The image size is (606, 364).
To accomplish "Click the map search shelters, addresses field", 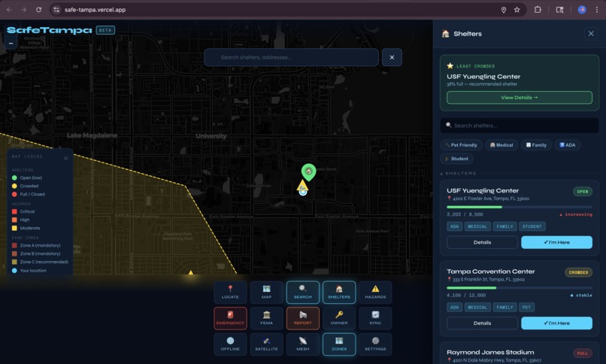I will pyautogui.click(x=292, y=57).
